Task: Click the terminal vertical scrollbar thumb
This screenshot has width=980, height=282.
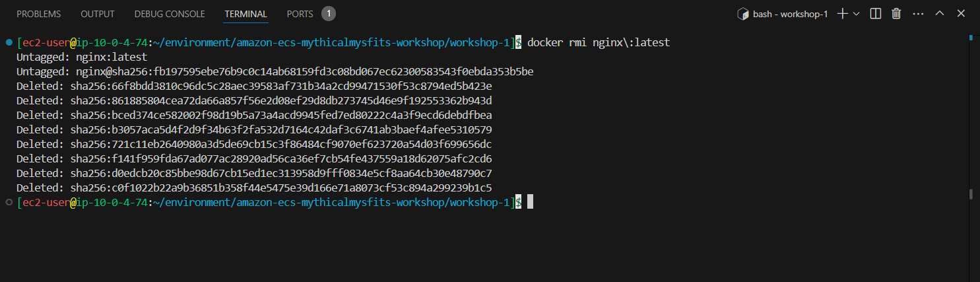Action: click(x=971, y=194)
